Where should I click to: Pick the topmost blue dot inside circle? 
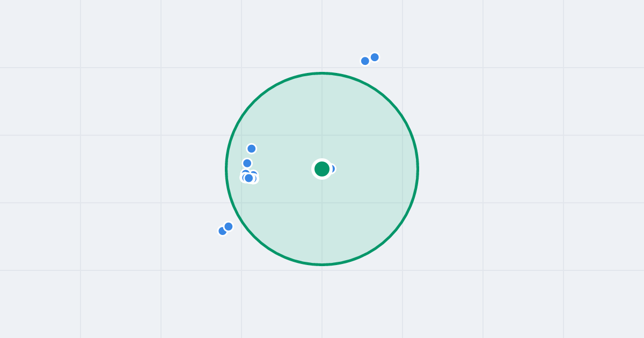(x=251, y=149)
